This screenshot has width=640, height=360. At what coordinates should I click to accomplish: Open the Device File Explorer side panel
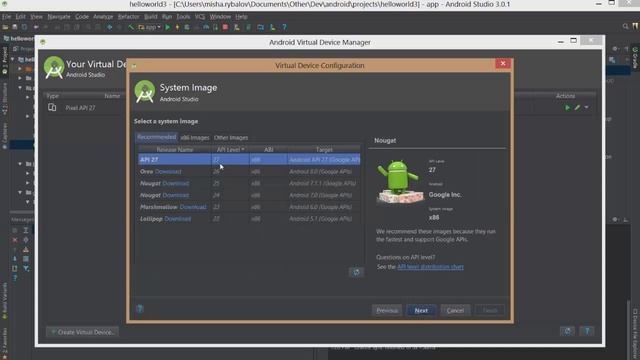click(x=635, y=334)
